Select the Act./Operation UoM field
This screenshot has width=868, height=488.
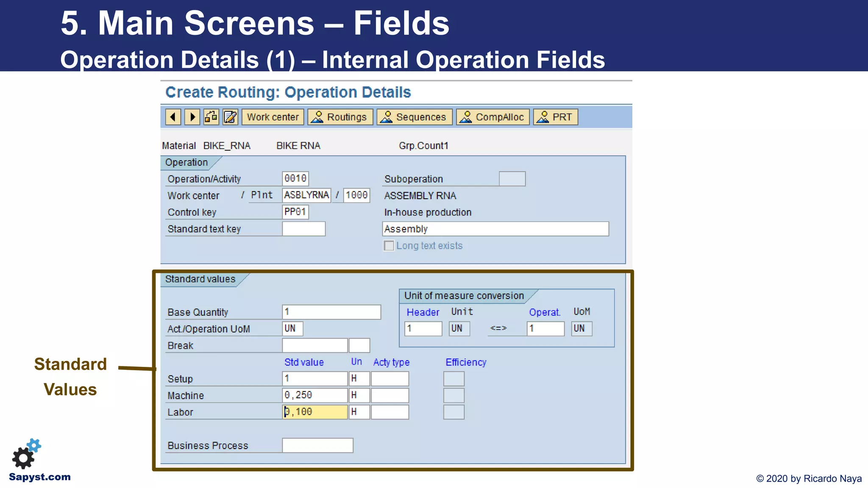[x=292, y=329]
